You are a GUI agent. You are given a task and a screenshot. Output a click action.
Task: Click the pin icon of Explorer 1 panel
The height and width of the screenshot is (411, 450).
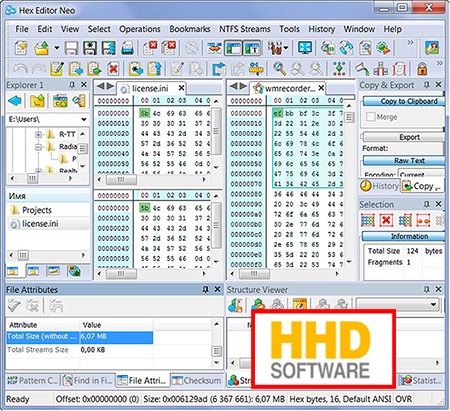(72, 85)
